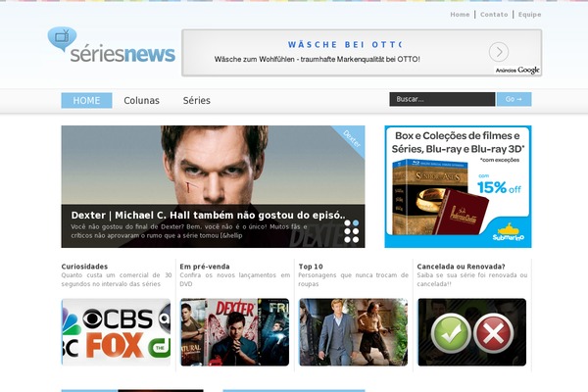The height and width of the screenshot is (392, 588).
Task: Click the 'Quanto custa um comercial' description
Action: click(117, 279)
